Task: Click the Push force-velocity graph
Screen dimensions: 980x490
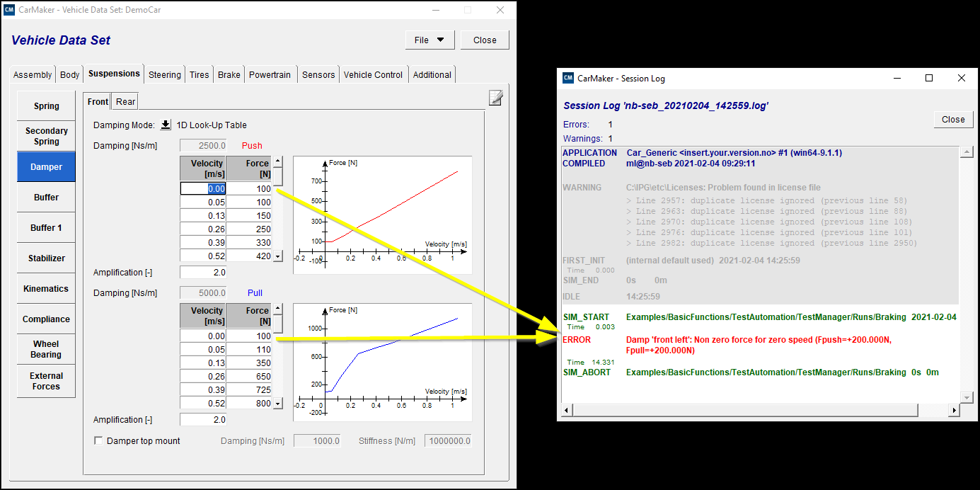Action: [382, 215]
